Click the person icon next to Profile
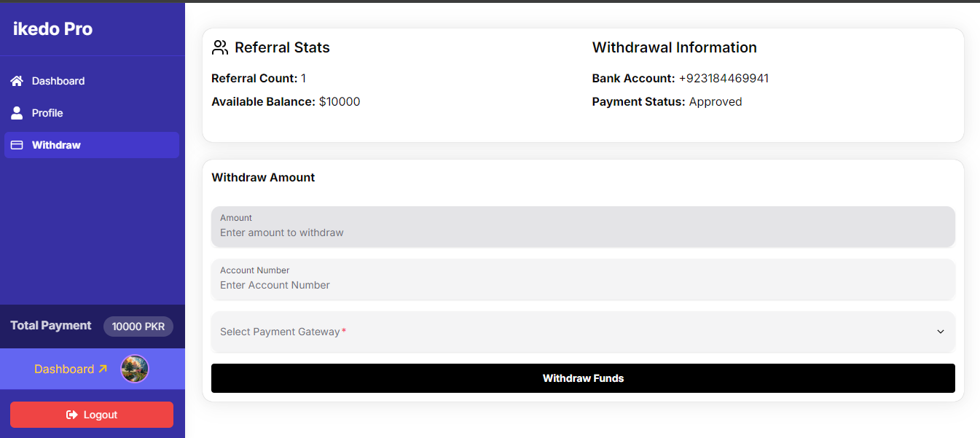Viewport: 980px width, 438px height. tap(17, 113)
